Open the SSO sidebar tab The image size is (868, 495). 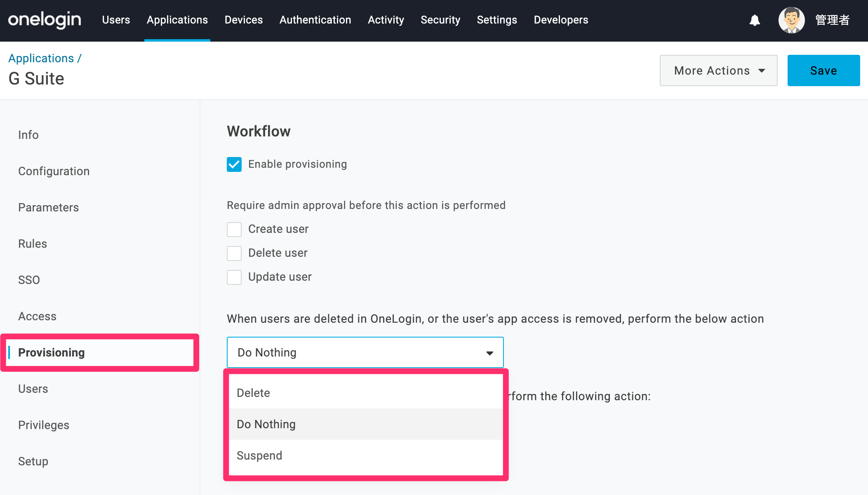[x=29, y=280]
